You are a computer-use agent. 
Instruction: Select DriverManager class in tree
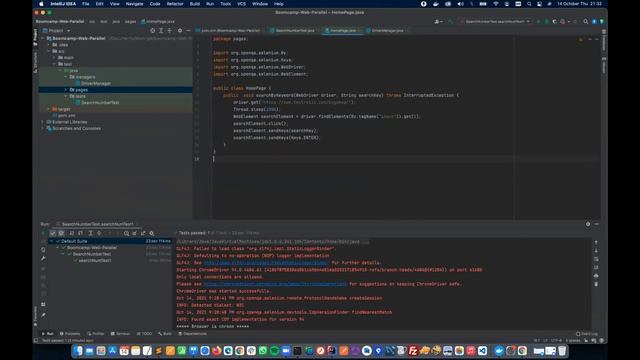click(96, 83)
